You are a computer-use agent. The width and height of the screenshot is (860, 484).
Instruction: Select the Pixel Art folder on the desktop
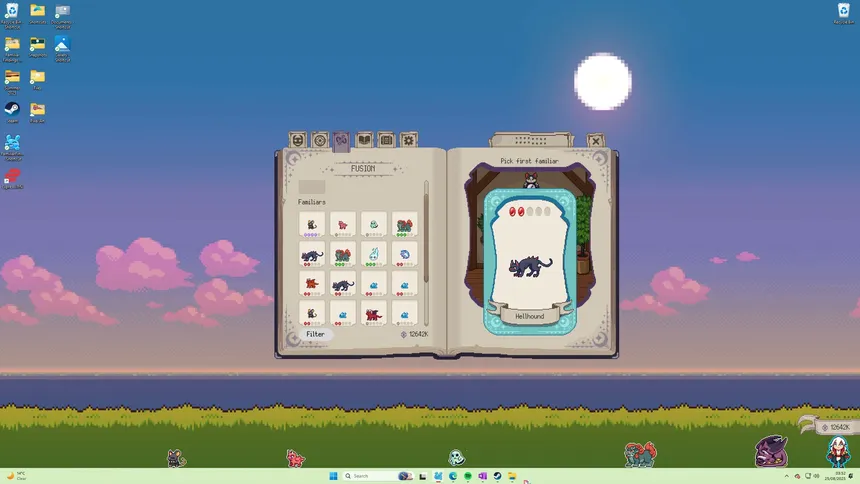click(x=37, y=112)
